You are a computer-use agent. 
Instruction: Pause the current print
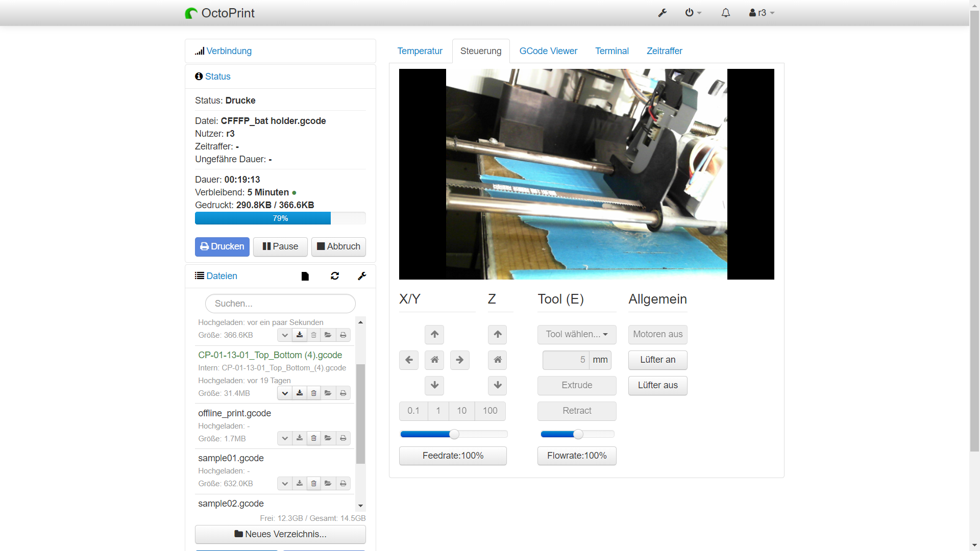click(x=280, y=246)
